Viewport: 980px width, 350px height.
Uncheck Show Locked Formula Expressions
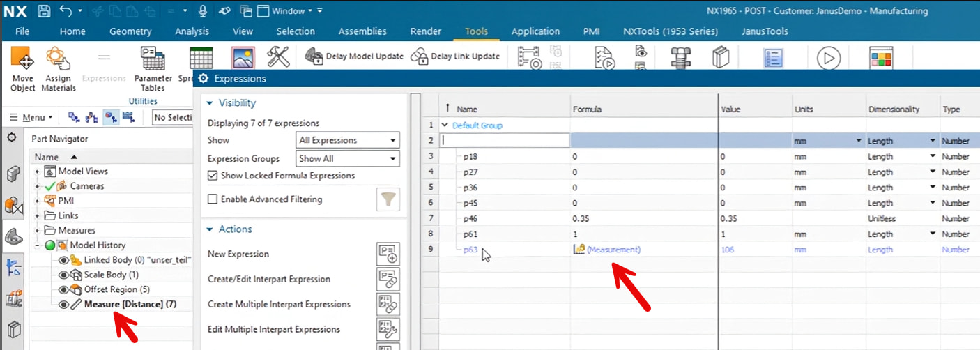coord(213,176)
